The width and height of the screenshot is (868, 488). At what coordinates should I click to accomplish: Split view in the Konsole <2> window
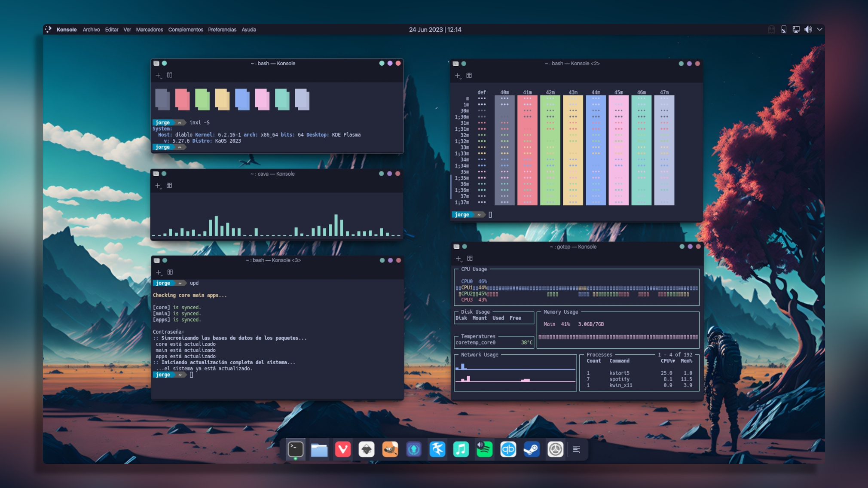click(x=469, y=76)
